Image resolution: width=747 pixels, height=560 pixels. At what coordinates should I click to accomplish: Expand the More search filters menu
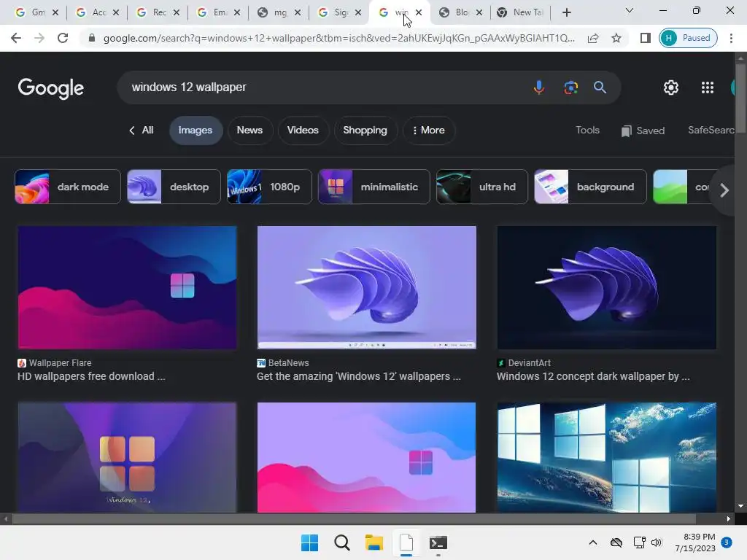click(429, 130)
